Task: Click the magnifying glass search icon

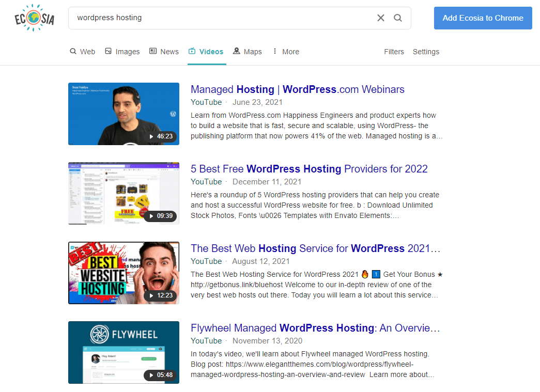Action: coord(398,18)
